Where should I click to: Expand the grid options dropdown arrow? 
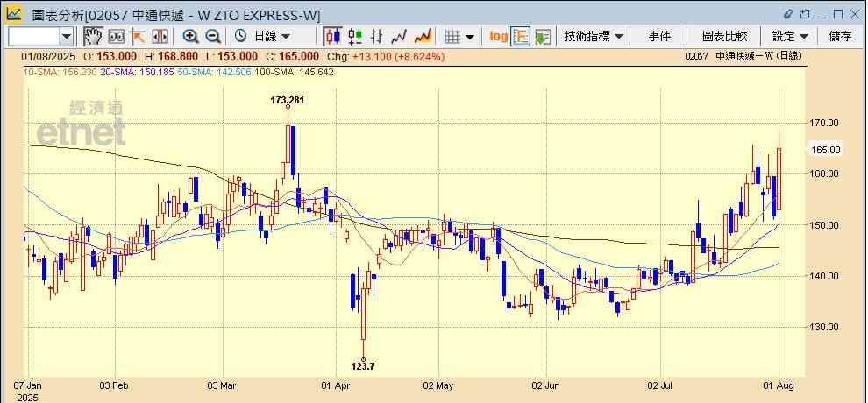pyautogui.click(x=469, y=37)
